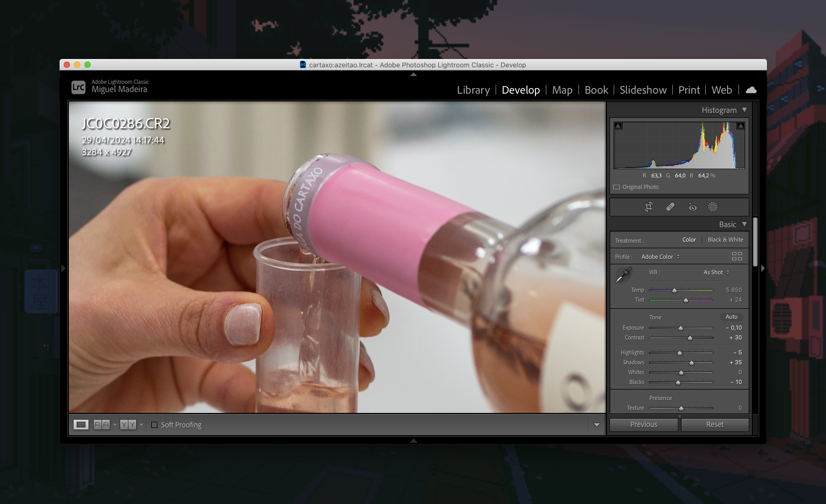Select the Crop Overlay tool
826x504 pixels.
coord(648,207)
